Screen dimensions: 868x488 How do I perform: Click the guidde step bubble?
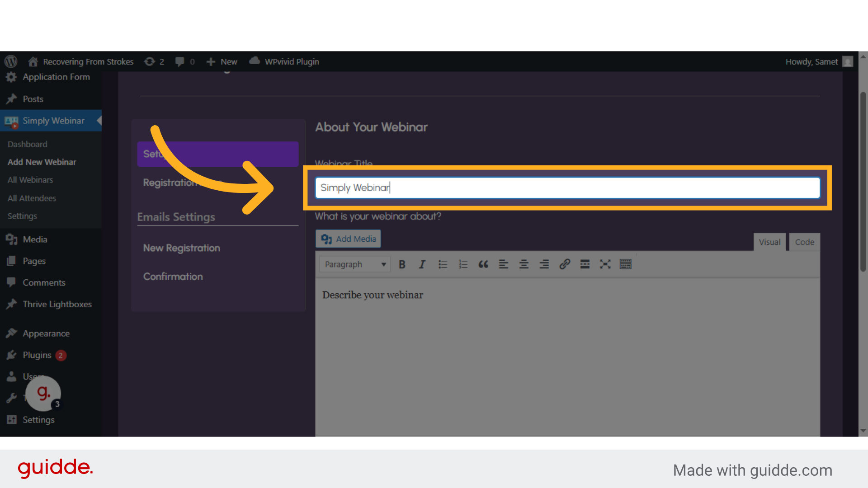click(43, 393)
